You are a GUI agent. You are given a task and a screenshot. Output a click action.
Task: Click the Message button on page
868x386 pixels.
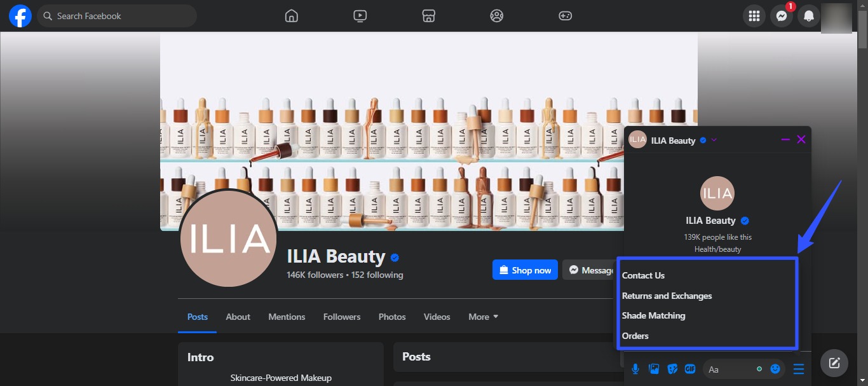pos(590,270)
